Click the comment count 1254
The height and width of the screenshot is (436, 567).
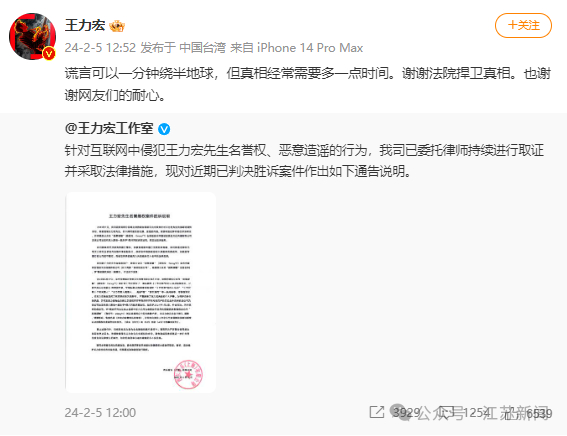(477, 413)
